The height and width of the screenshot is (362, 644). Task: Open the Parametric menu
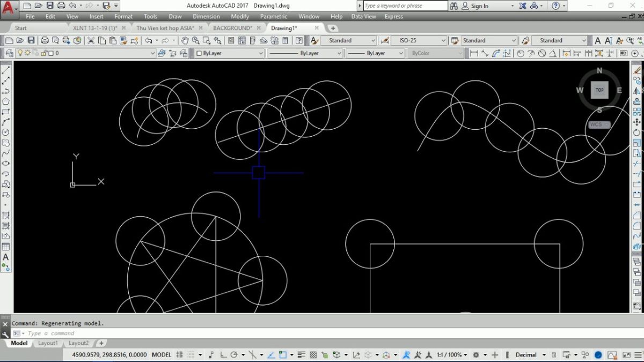(274, 17)
